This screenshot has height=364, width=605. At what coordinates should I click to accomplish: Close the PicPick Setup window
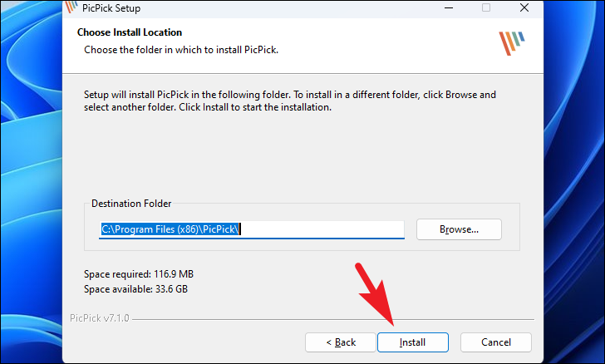[524, 7]
